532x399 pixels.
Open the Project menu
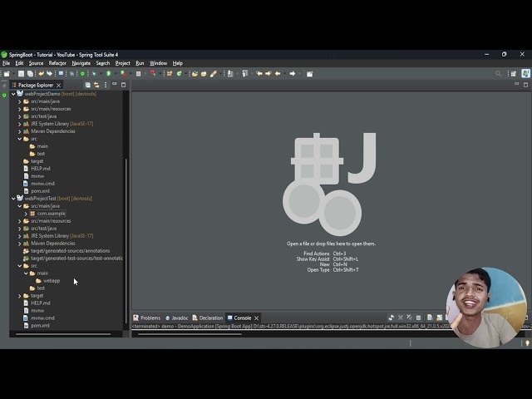click(x=122, y=63)
